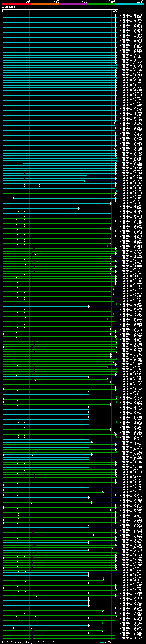Select the UniRef100_B8LLL7 label
Screen dimensions: 146x644
(x=131, y=145)
